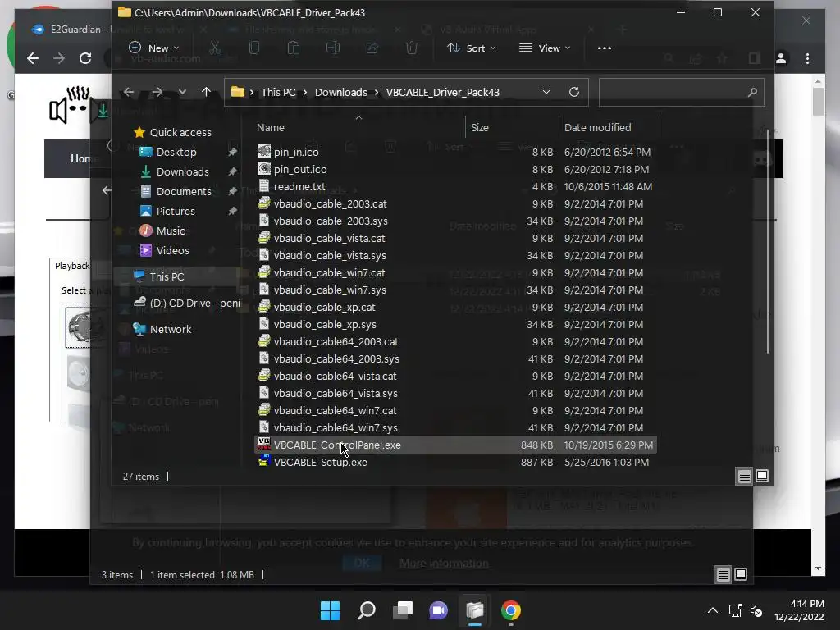Click the Paste icon in Explorer toolbar
The width and height of the screenshot is (840, 630).
[294, 48]
